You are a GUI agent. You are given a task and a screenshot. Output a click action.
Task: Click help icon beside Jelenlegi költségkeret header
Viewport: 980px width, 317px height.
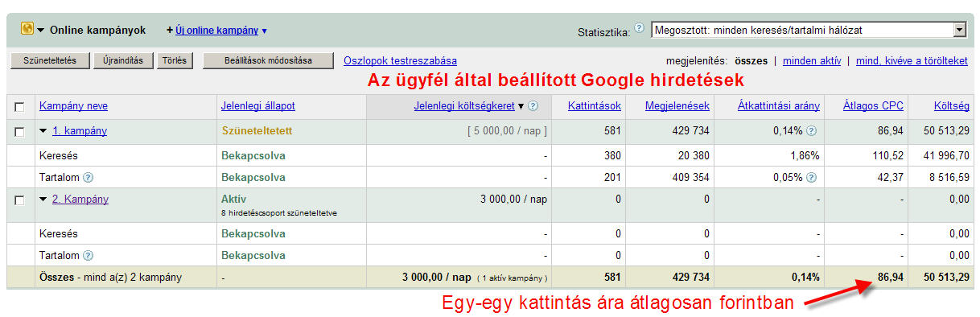pos(533,106)
